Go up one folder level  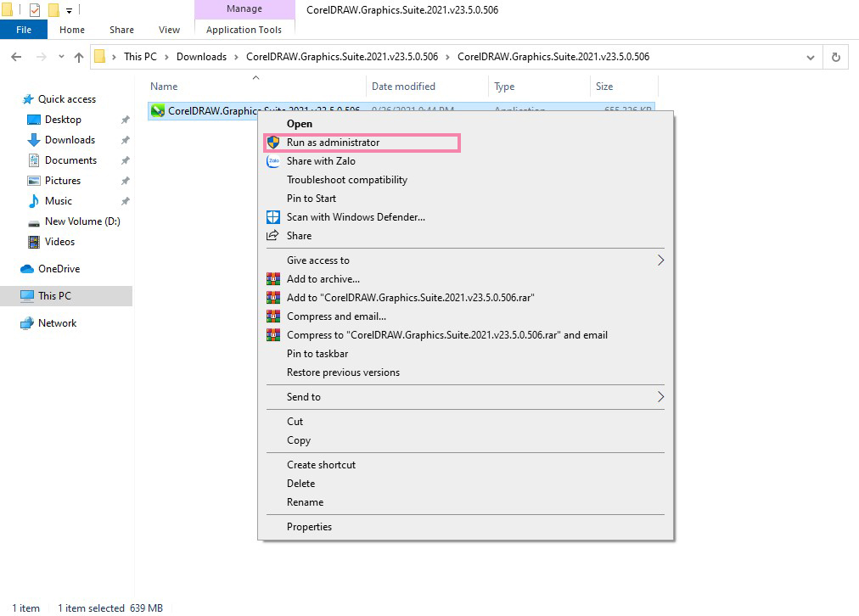(79, 57)
